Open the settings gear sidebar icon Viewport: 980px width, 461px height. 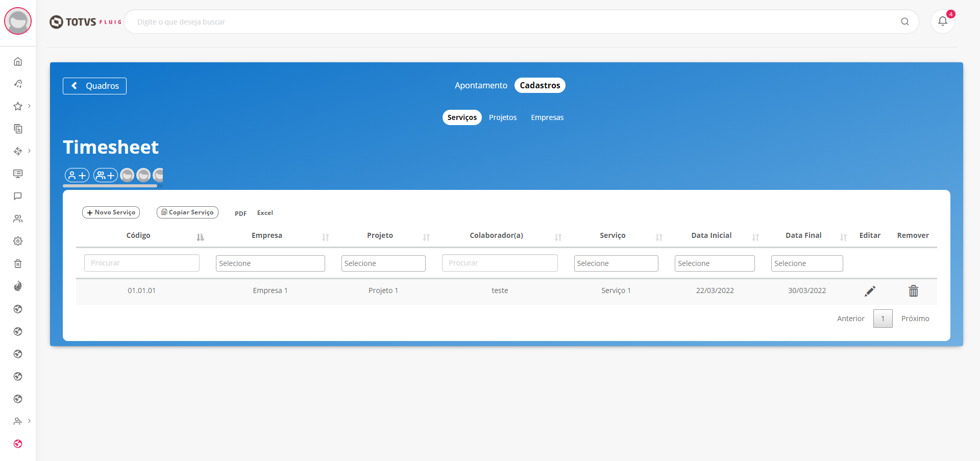coord(18,241)
